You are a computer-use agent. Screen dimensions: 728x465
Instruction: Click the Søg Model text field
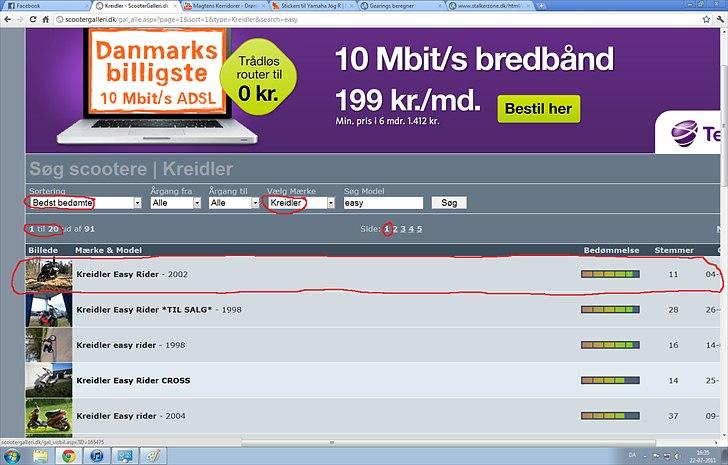pyautogui.click(x=383, y=202)
